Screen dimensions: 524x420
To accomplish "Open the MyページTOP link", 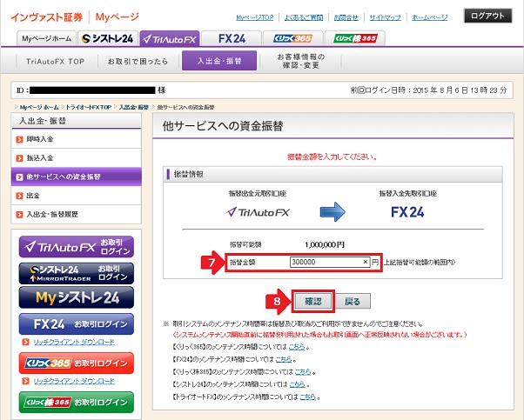I will (x=255, y=17).
